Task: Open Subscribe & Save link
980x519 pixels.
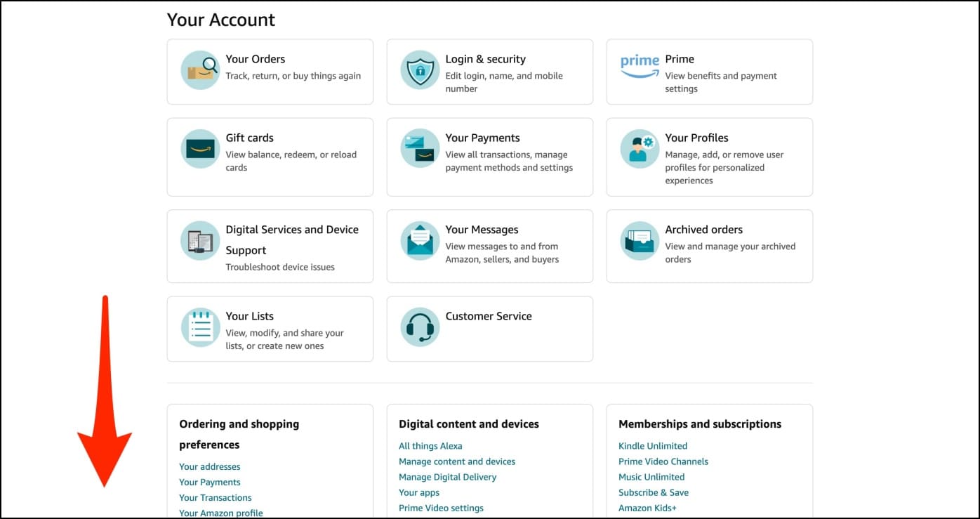Action: 654,492
